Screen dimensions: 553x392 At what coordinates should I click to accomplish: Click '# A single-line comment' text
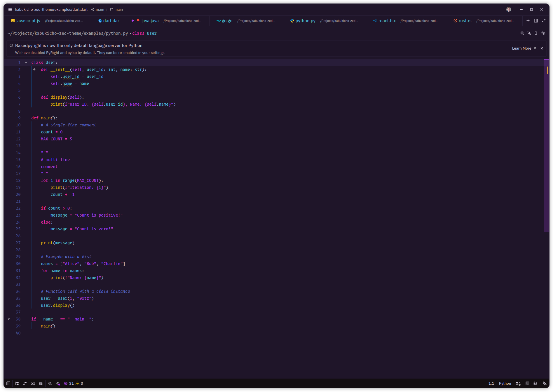point(68,125)
